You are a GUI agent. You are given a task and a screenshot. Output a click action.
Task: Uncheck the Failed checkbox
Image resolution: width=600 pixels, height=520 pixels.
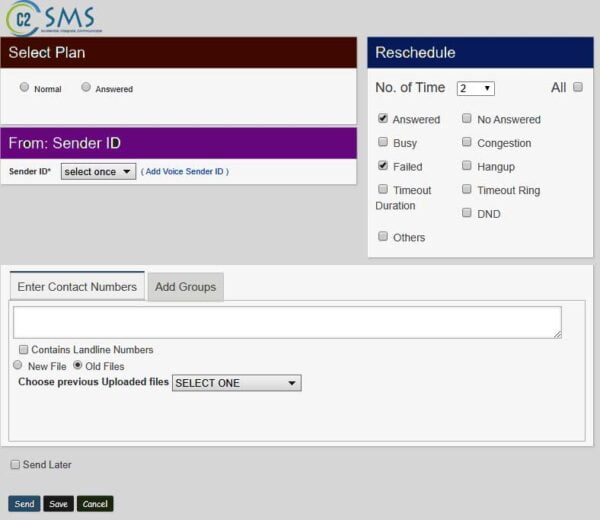[383, 166]
